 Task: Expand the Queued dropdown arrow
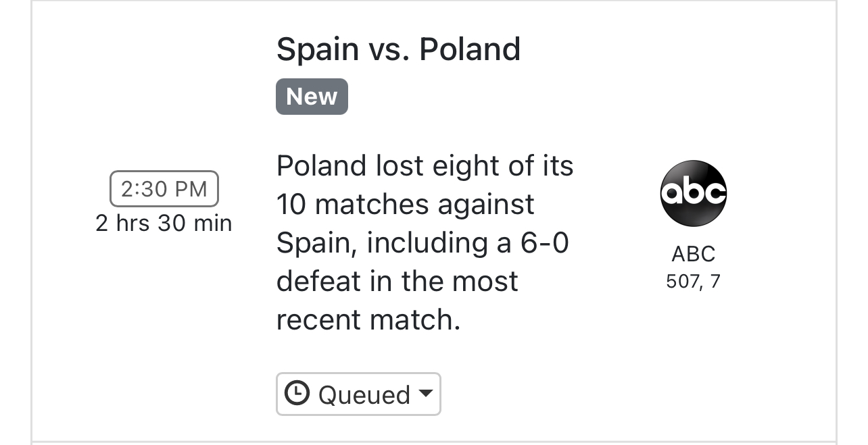pyautogui.click(x=425, y=393)
